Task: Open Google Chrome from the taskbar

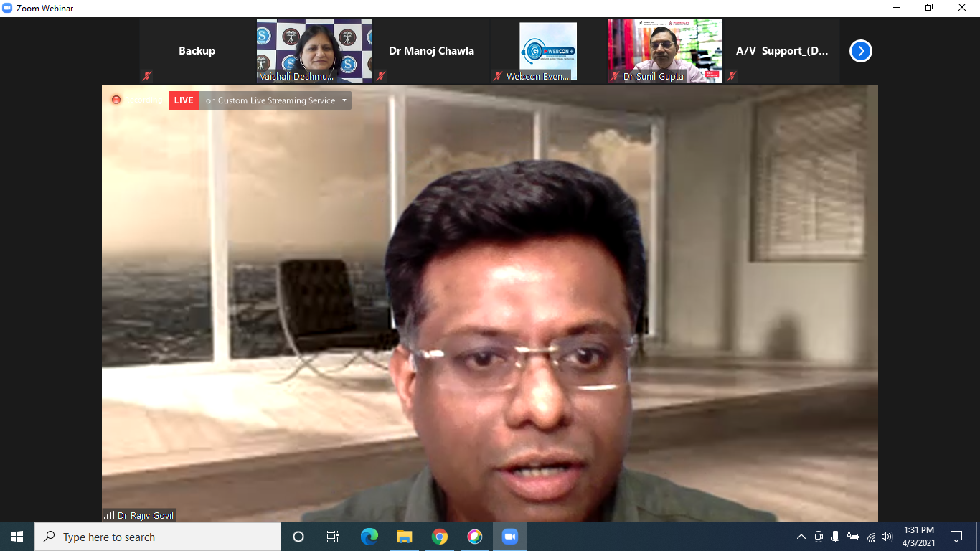Action: click(x=440, y=537)
